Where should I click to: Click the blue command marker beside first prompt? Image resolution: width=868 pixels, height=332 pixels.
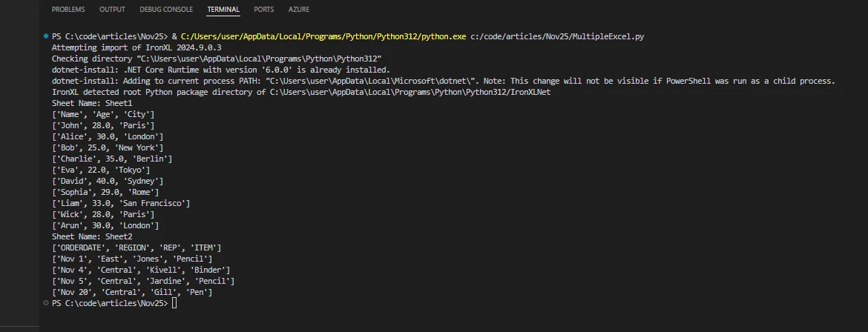point(46,36)
